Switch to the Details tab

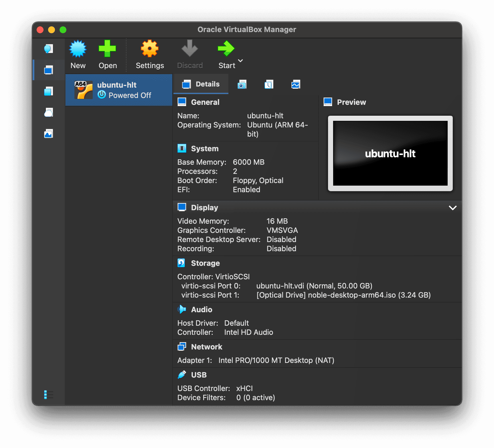click(201, 84)
